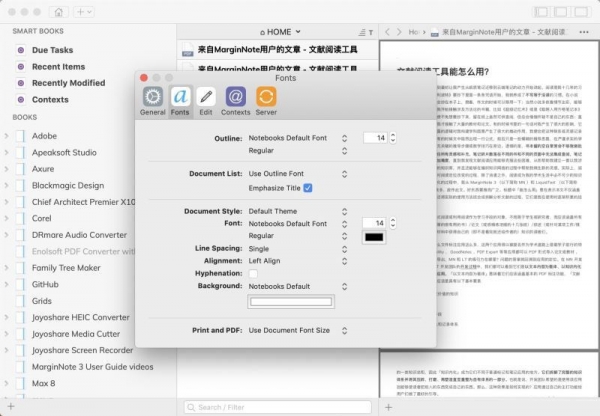Open the Server preferences tab

(x=266, y=101)
